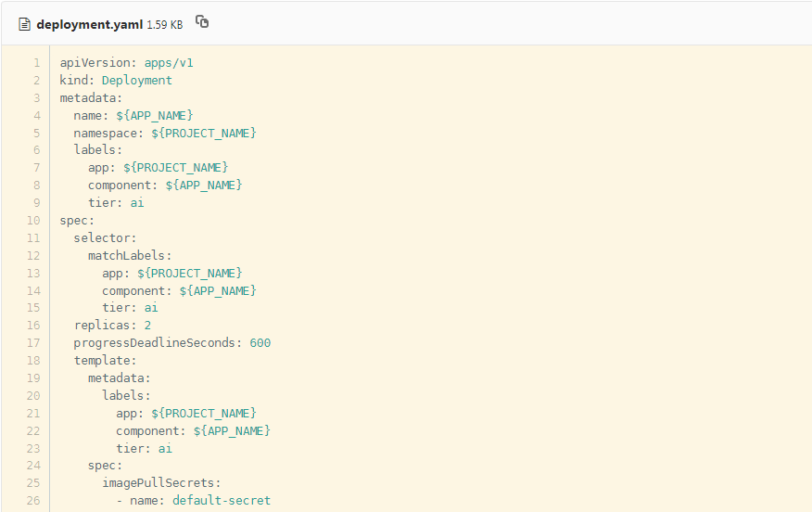Click ${PROJECT_NAME} on line 21
The height and width of the screenshot is (512, 812).
(x=204, y=413)
